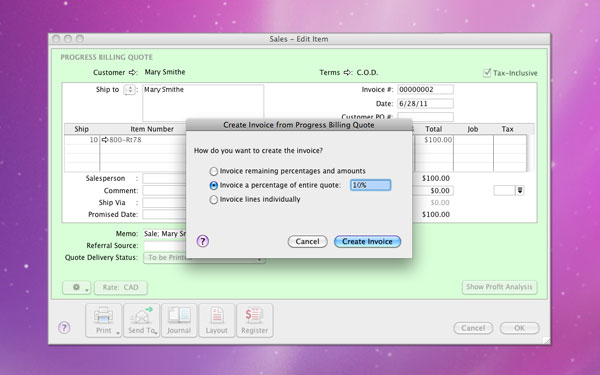Click the Terms arrow icon
The image size is (600, 375).
click(347, 72)
